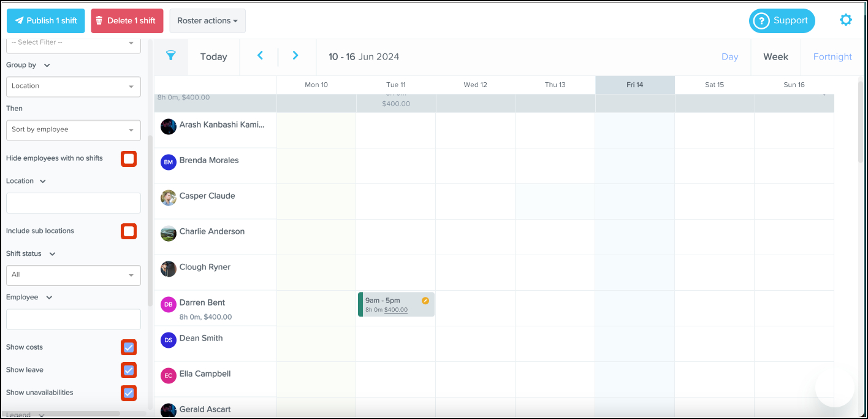Click the Employee filter input field
This screenshot has height=419, width=868.
point(73,319)
